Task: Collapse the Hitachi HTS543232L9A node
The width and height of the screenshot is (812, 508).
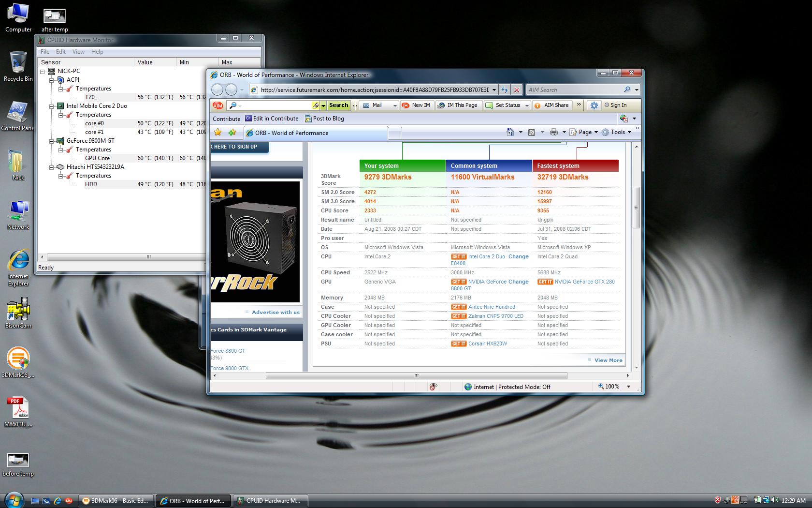Action: (52, 167)
